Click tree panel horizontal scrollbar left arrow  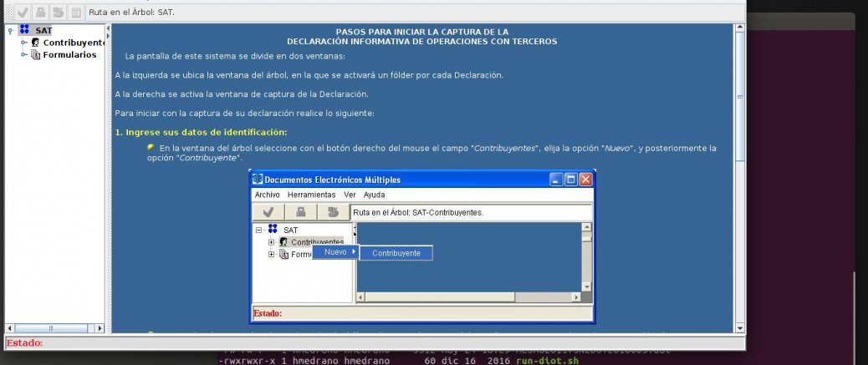pyautogui.click(x=9, y=328)
